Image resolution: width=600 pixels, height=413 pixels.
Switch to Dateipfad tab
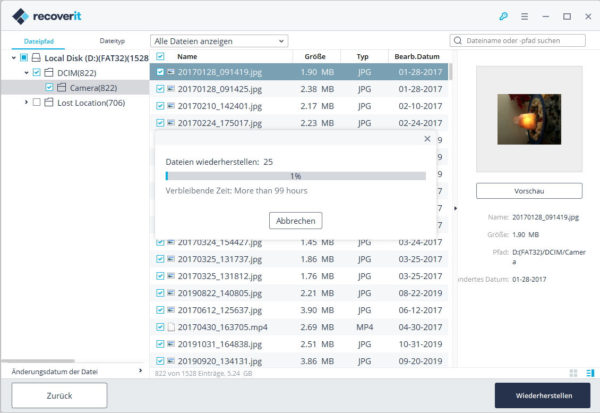coord(39,41)
